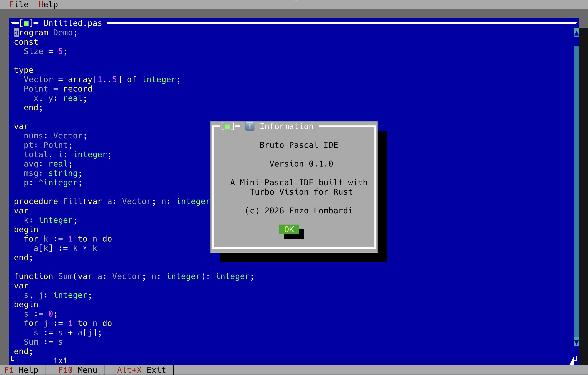Click the editor scrollbar up arrow

(x=576, y=33)
